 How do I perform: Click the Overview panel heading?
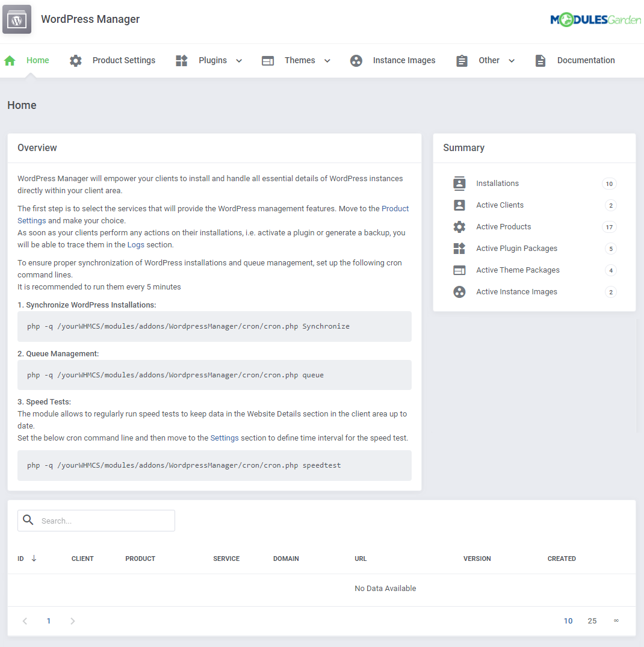(37, 147)
